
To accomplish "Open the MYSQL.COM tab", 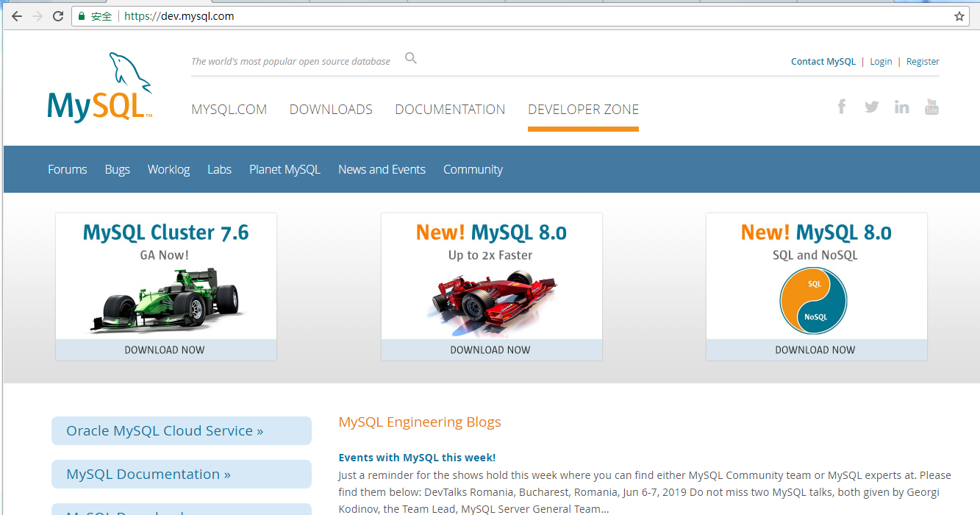I will (x=229, y=110).
